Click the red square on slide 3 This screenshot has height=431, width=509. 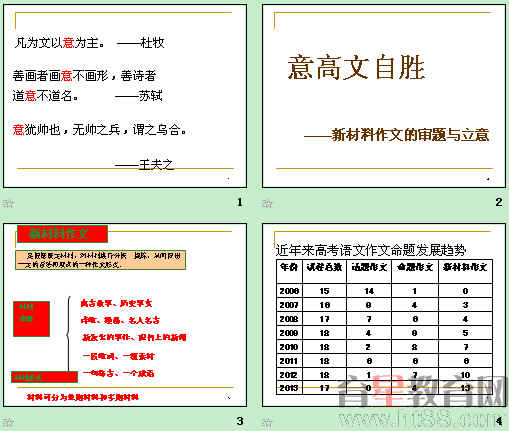31,319
